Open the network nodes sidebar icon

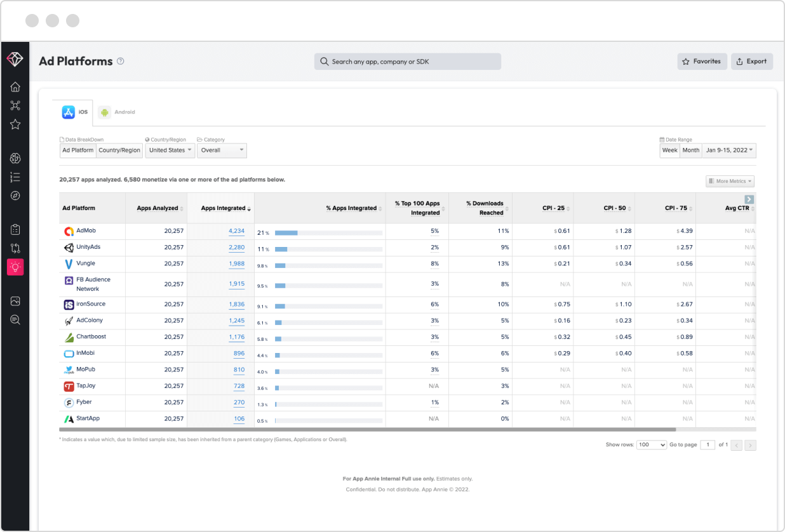pyautogui.click(x=15, y=105)
